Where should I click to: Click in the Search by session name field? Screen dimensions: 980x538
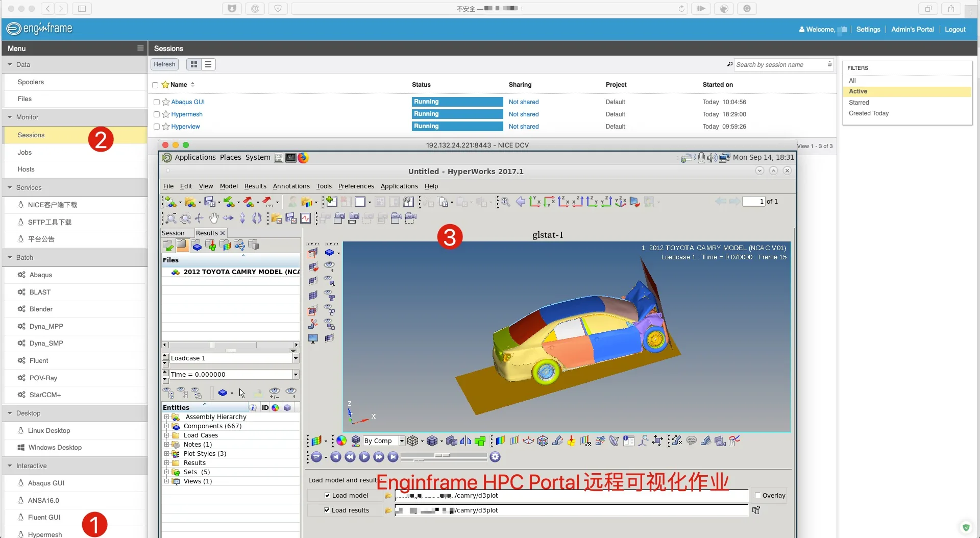[x=780, y=65]
